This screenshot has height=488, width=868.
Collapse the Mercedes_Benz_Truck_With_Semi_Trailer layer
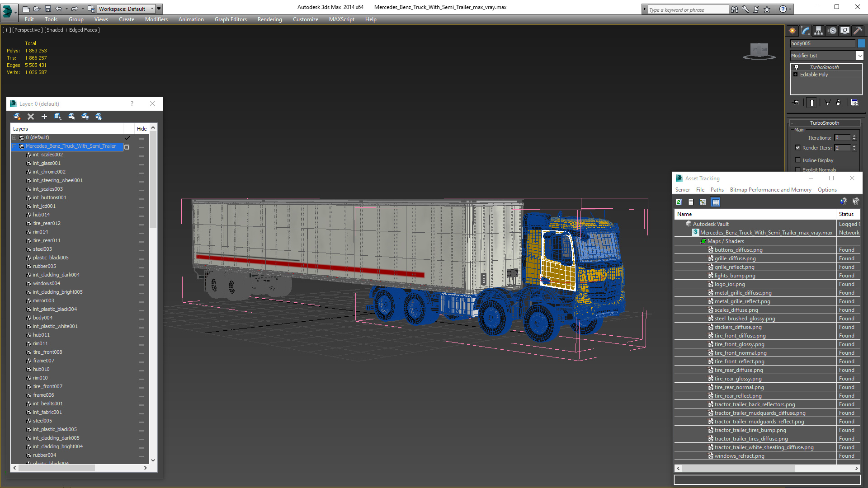(x=14, y=146)
